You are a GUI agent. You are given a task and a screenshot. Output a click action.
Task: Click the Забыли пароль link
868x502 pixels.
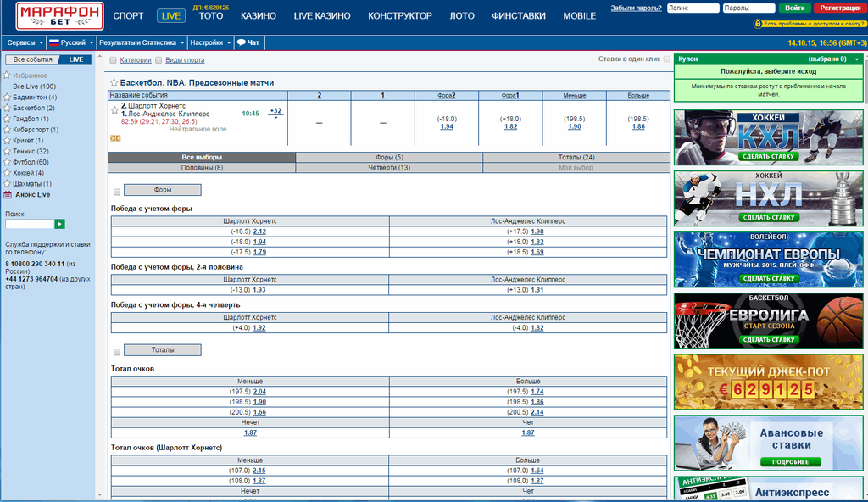636,8
